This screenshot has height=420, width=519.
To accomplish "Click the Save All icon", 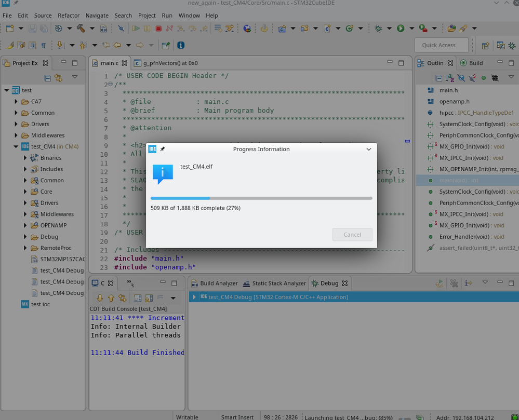I will pos(43,29).
